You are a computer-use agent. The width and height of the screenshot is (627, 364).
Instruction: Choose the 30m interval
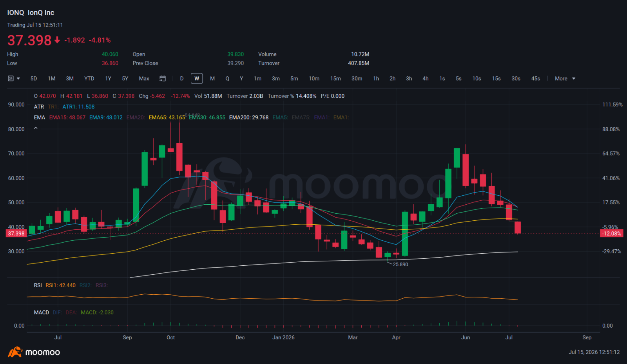[357, 79]
